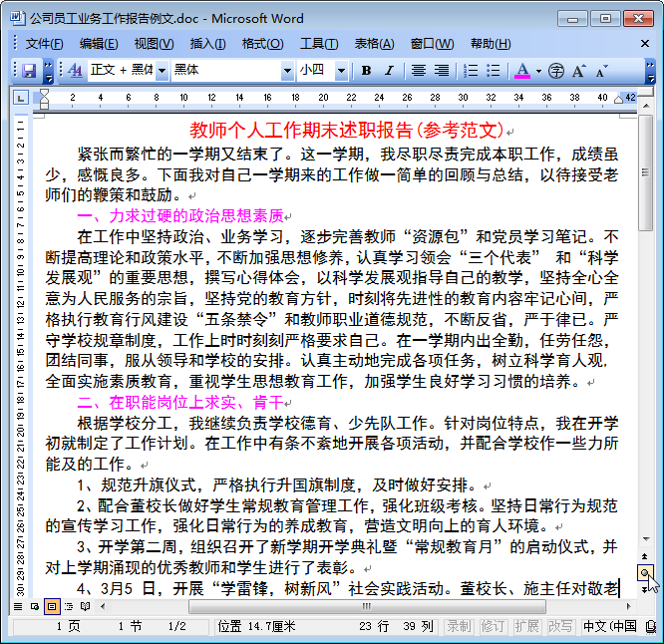Open the Styles and Formatting icon
The width and height of the screenshot is (664, 644).
click(x=75, y=71)
